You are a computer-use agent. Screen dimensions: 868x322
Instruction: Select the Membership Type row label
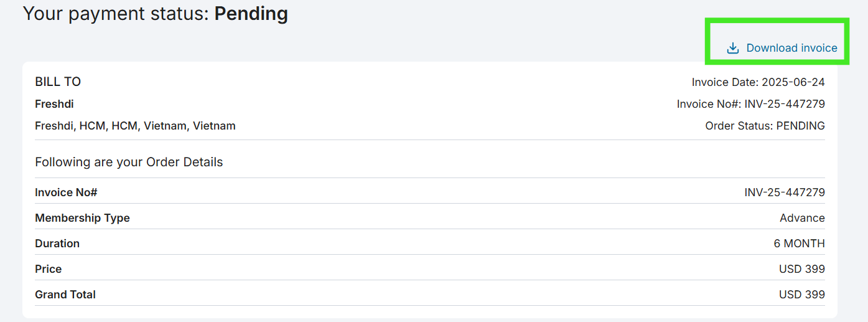82,218
